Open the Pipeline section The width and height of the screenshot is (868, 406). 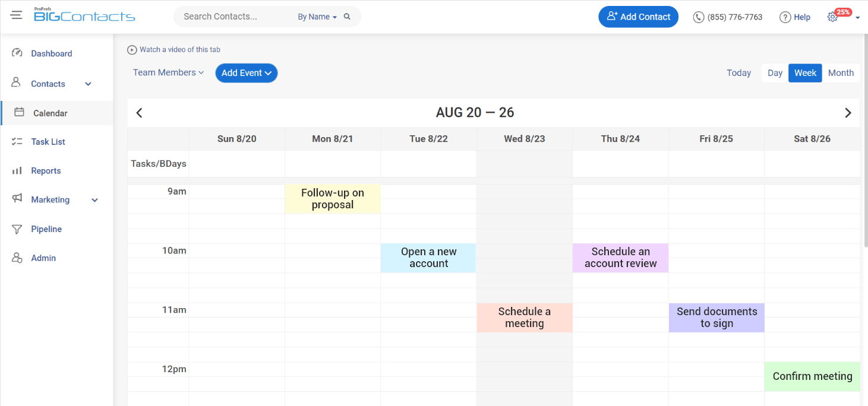(46, 229)
